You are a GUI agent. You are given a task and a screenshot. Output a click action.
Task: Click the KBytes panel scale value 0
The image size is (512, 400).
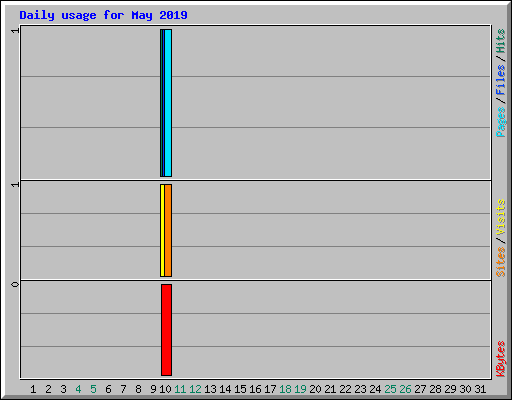tap(15, 284)
